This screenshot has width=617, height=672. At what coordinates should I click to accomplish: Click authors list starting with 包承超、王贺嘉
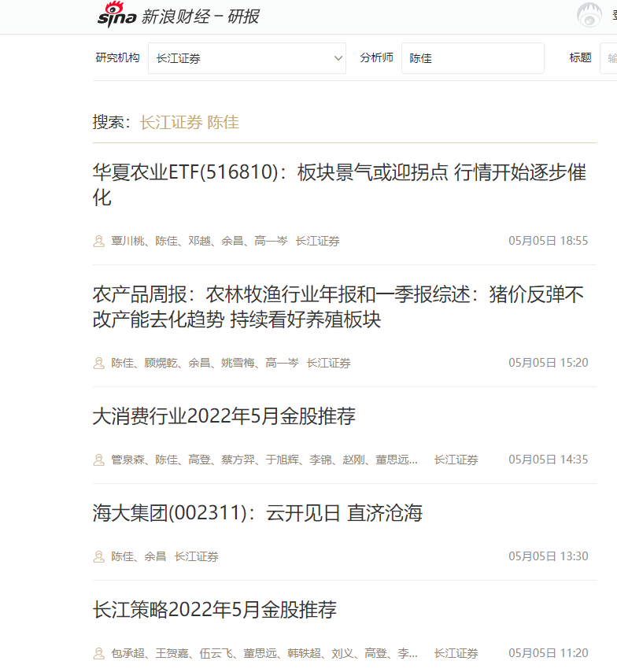pos(264,654)
